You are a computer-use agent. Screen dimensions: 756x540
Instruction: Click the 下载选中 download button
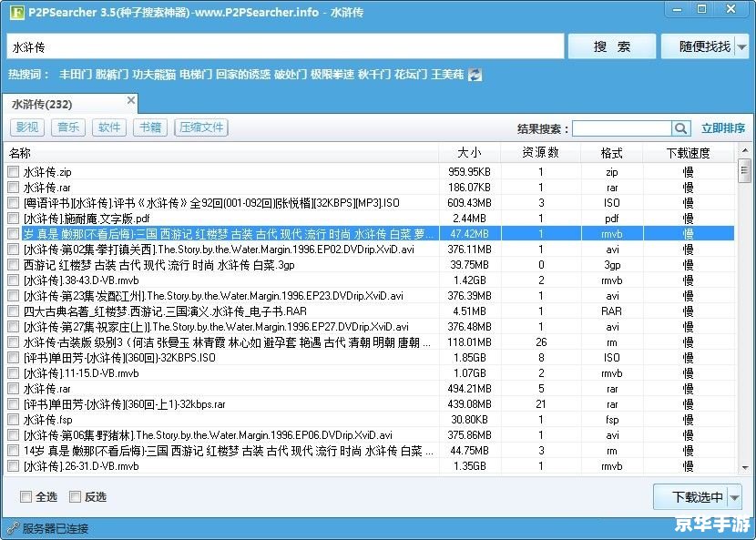point(691,497)
